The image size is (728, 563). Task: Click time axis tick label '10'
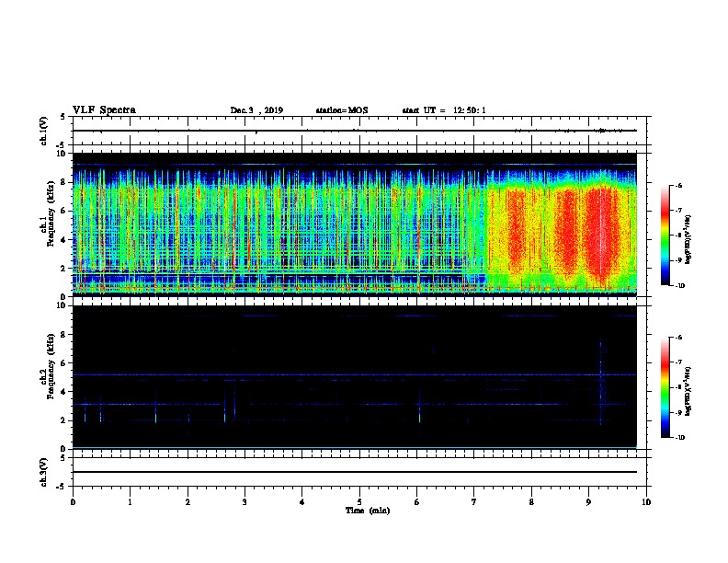click(646, 502)
